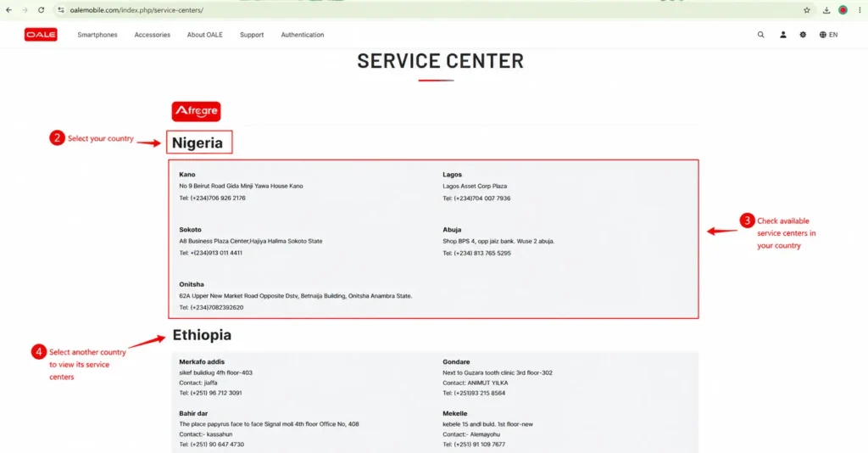Click the red Afregre region button
Screen dimensions: 868x453
point(196,111)
